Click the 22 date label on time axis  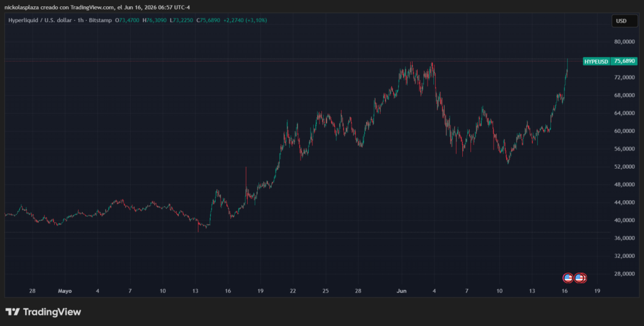292,291
